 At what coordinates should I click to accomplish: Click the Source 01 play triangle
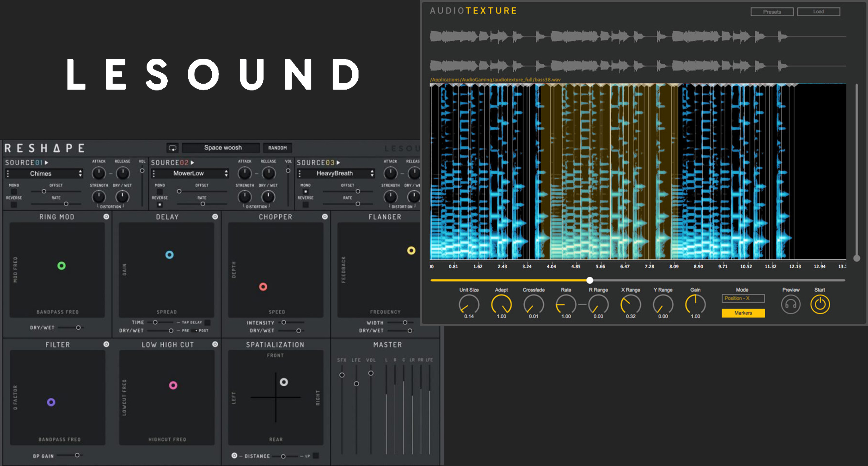[46, 163]
